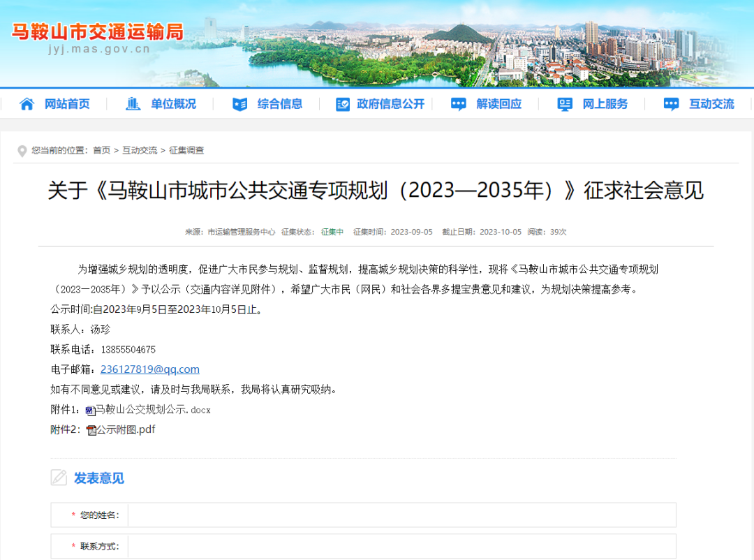The height and width of the screenshot is (560, 754).
Task: Go to 互动交流 in the breadcrumb
Action: 140,151
